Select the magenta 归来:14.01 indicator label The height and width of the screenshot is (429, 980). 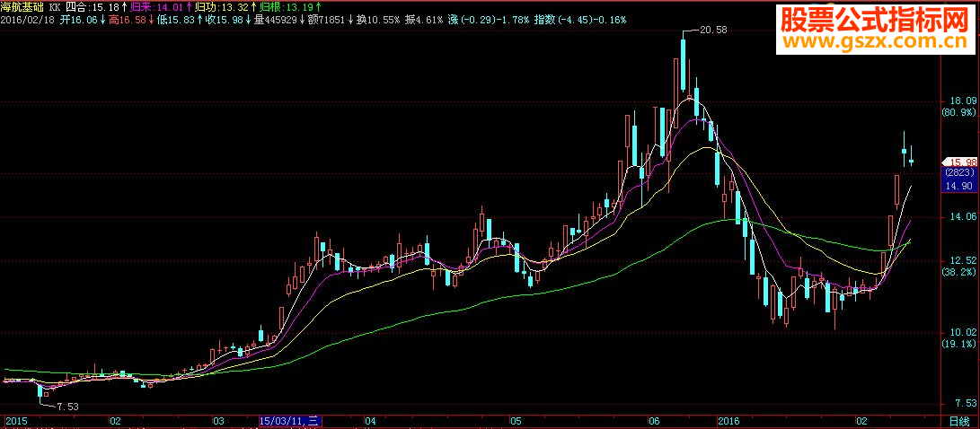point(157,7)
